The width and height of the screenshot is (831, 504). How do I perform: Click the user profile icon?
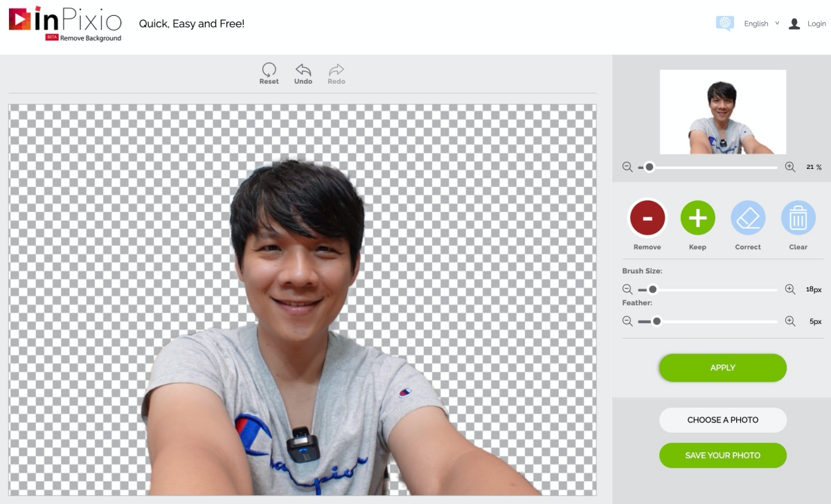[794, 24]
